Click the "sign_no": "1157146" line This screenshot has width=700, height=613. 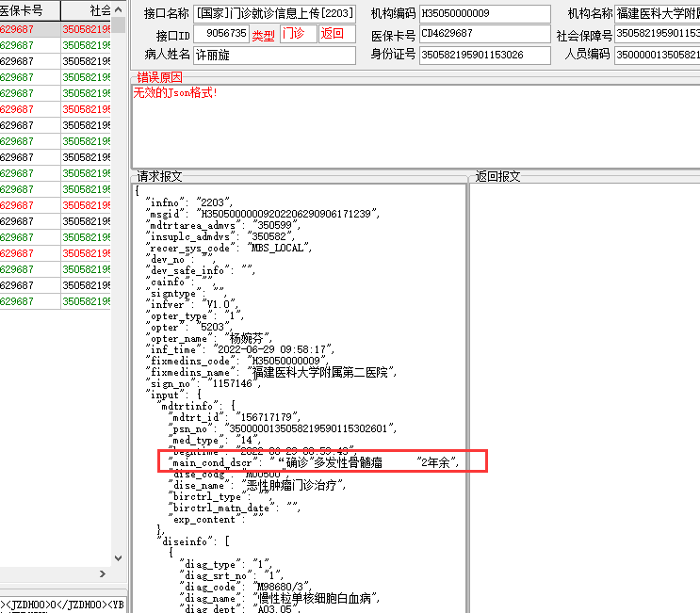click(x=203, y=383)
